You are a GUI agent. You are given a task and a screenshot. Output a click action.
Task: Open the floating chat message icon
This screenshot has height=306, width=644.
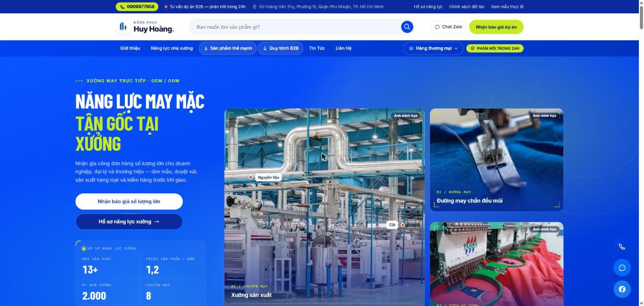(x=622, y=268)
